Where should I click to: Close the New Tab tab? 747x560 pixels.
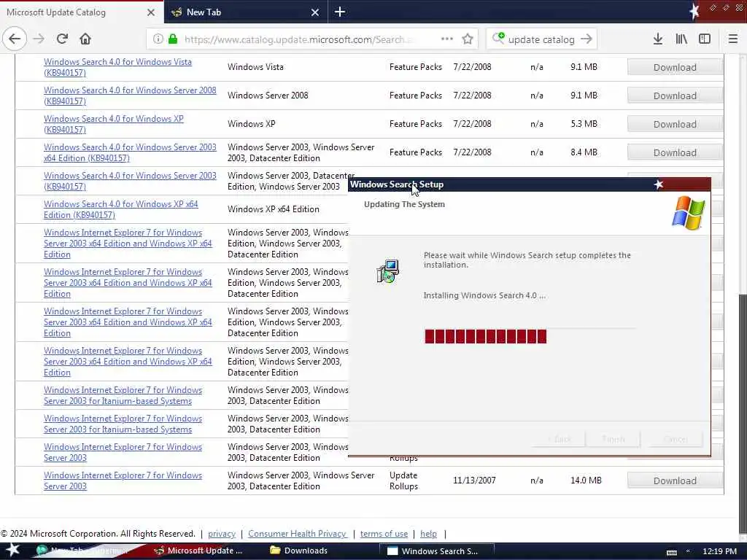pos(315,12)
